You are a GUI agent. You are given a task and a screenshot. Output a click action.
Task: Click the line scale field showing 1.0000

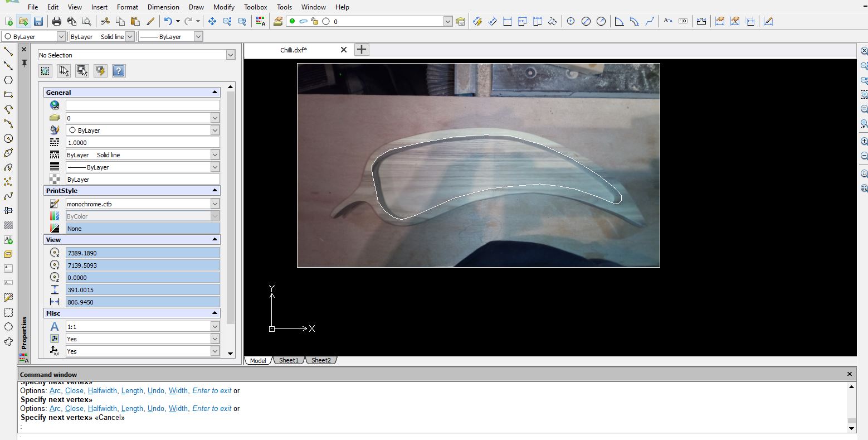click(x=143, y=142)
